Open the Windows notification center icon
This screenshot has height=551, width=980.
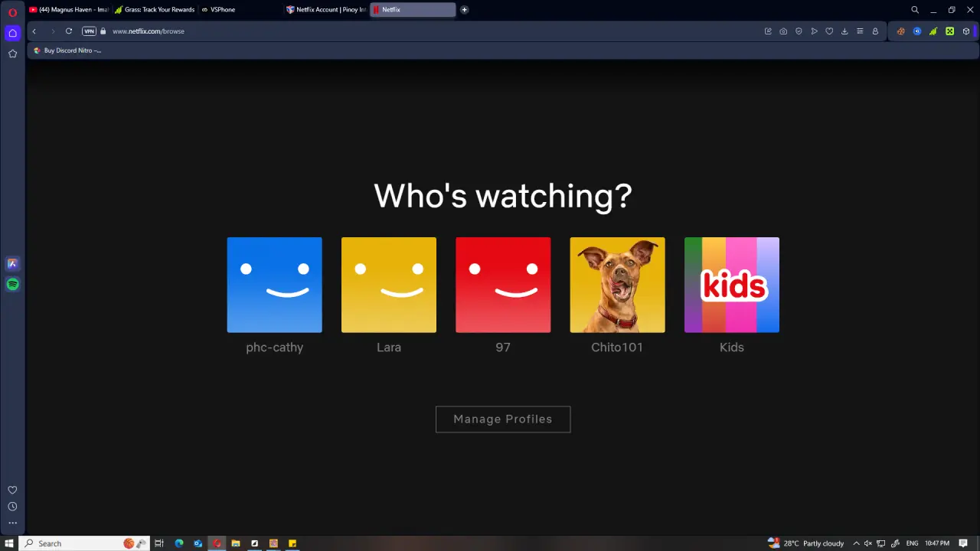pos(963,543)
